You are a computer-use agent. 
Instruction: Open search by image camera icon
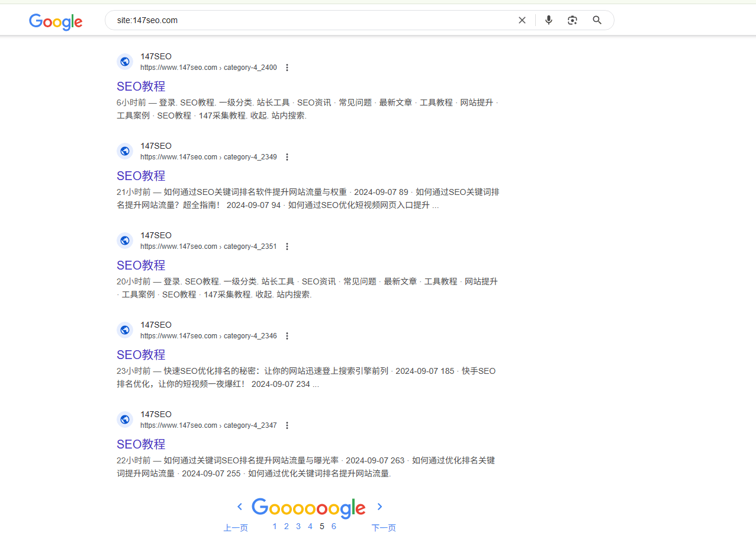coord(572,20)
